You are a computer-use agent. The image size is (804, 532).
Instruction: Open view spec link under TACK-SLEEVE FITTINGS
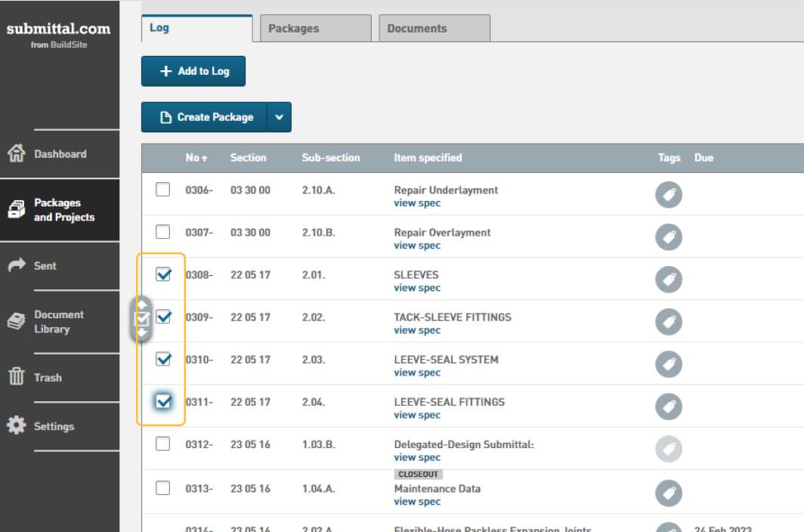(417, 330)
